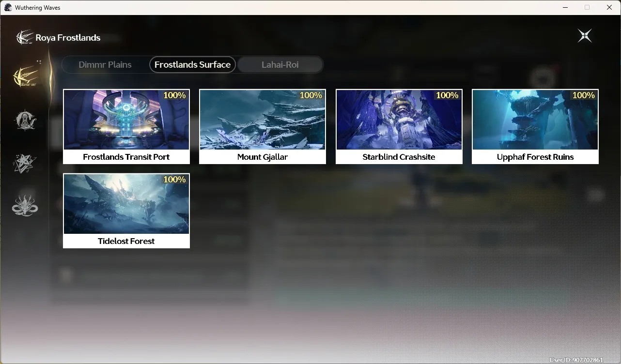621x364 pixels.
Task: Close the exploration panel with the X icon
Action: 585,36
